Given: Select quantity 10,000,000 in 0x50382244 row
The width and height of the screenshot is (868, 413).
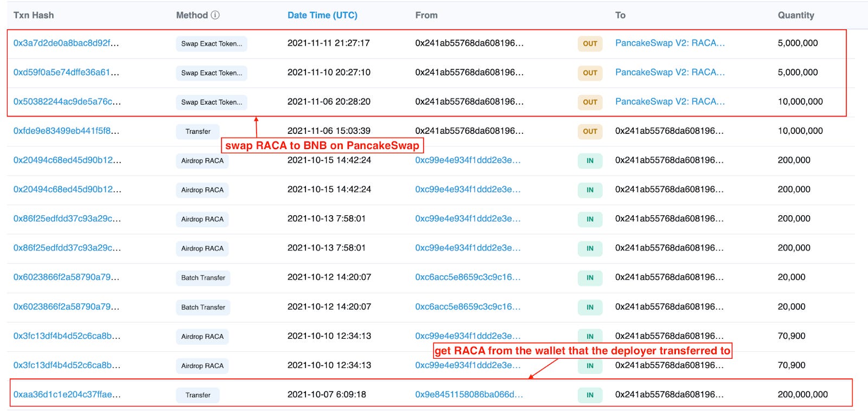Looking at the screenshot, I should coord(800,102).
